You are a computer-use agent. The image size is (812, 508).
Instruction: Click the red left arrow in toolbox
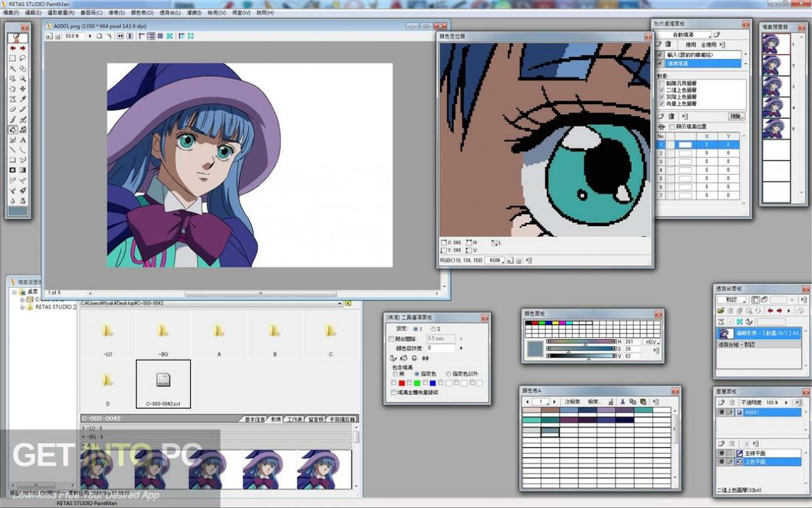click(x=13, y=48)
